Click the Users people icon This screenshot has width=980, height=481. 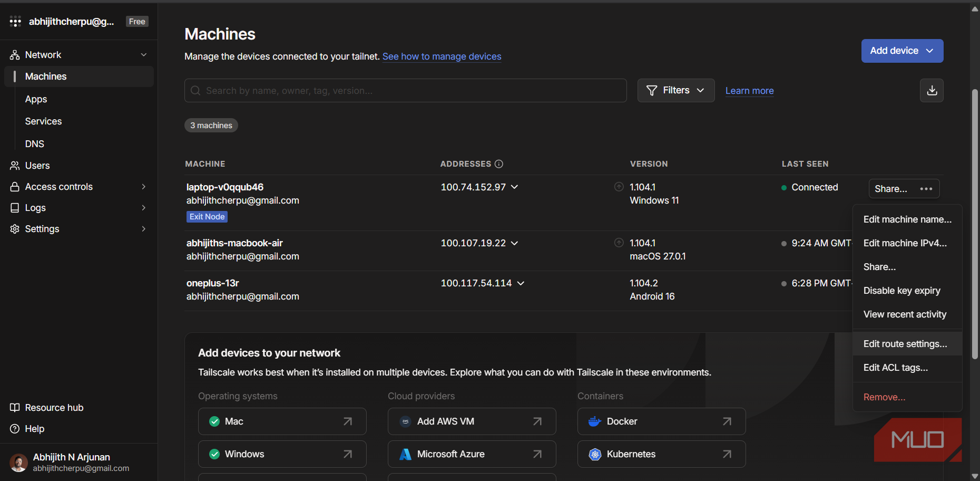[15, 166]
